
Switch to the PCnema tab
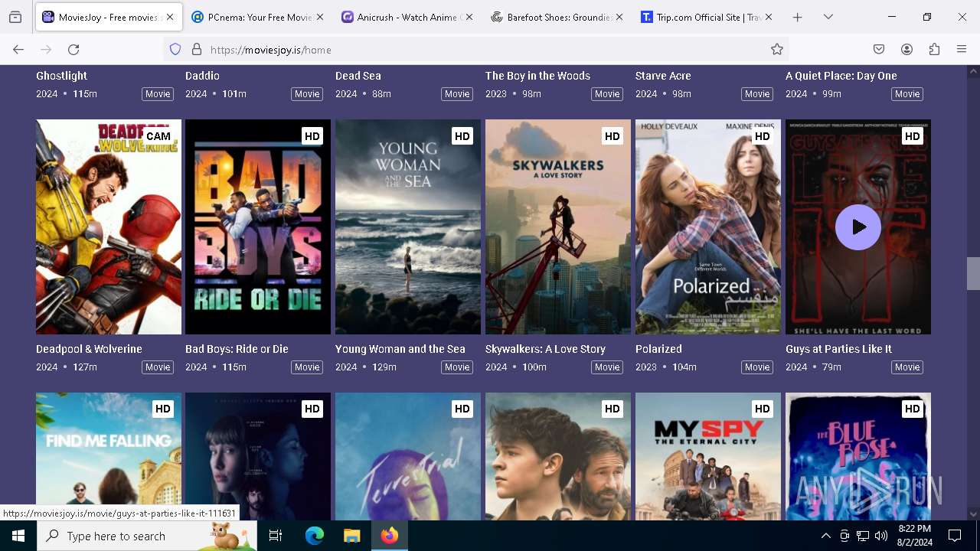click(x=256, y=17)
